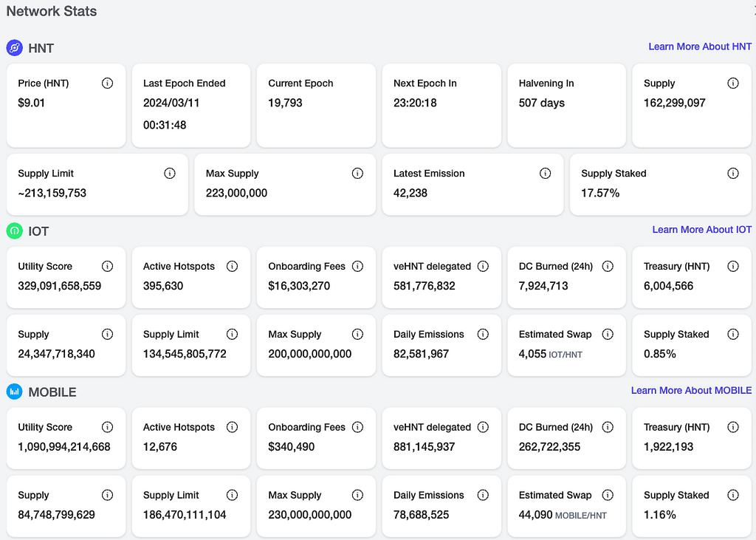Show info for MOBILE Active Hotspots
The image size is (756, 540).
[232, 427]
